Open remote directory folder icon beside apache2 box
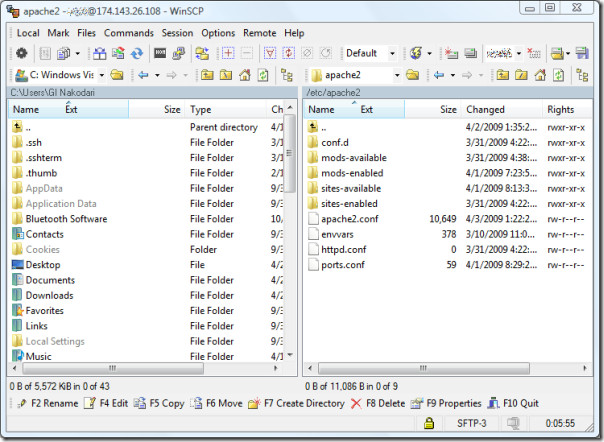604x442 pixels. point(412,75)
